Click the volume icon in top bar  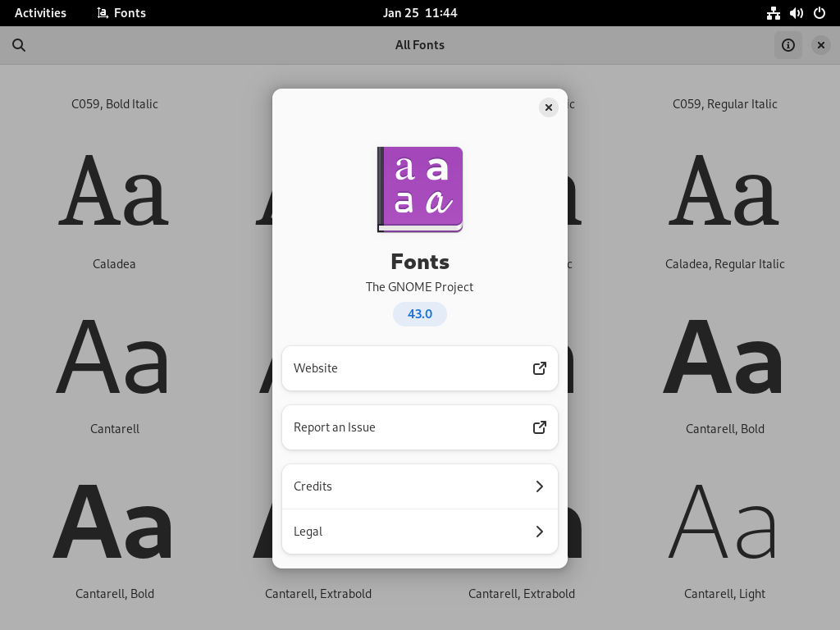(796, 13)
